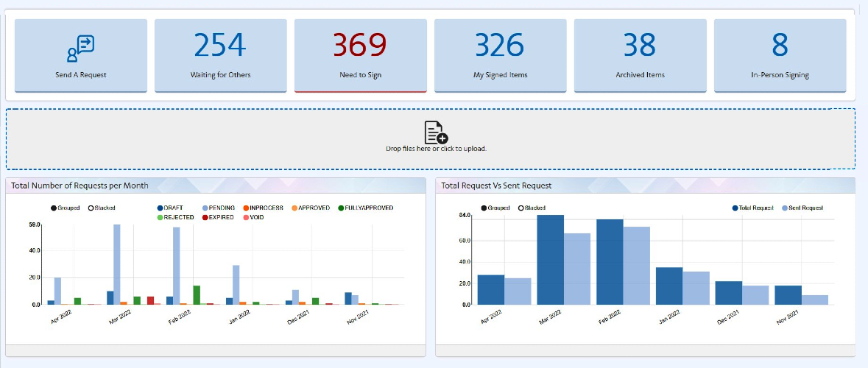
Task: Select Grouped in Requests per Month chart
Action: coord(66,208)
